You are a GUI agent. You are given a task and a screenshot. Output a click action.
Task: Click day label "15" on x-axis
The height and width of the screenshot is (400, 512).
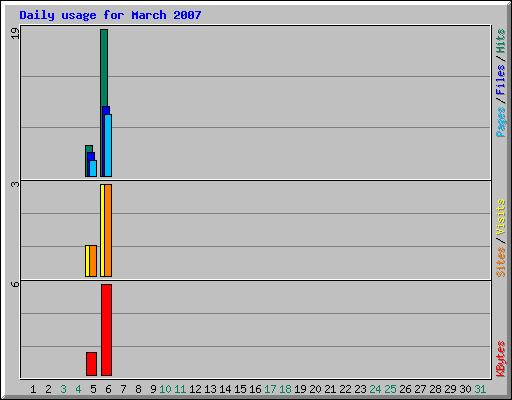point(240,389)
